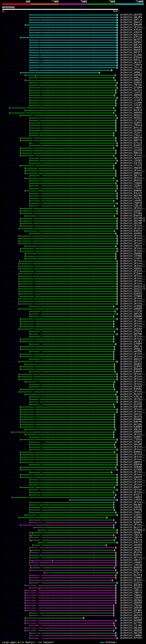The height and width of the screenshot is (644, 146).
Task: Open UniRef100_A2QY97 entry
Action: pyautogui.click(x=131, y=158)
